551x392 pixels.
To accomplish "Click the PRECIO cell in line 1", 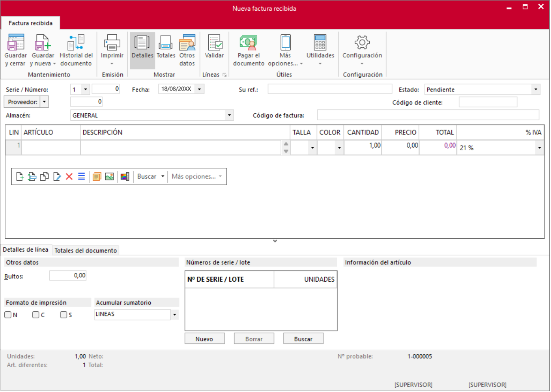I will 401,147.
